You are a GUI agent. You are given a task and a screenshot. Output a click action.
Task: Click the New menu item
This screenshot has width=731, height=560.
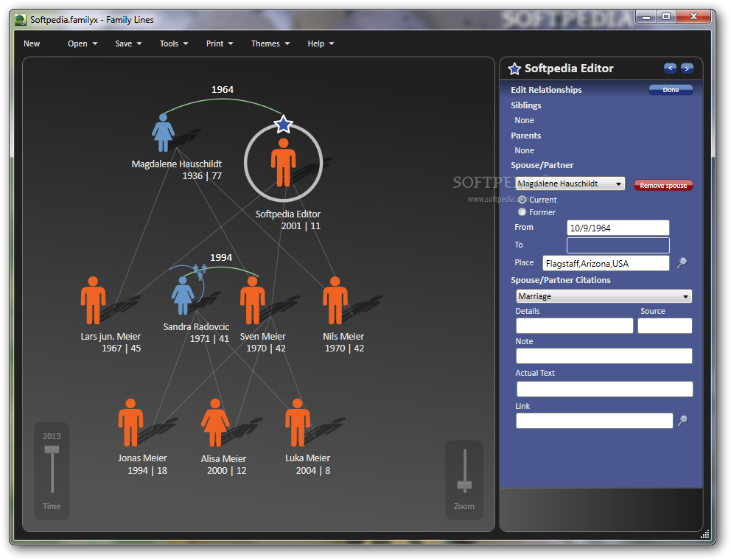(32, 43)
